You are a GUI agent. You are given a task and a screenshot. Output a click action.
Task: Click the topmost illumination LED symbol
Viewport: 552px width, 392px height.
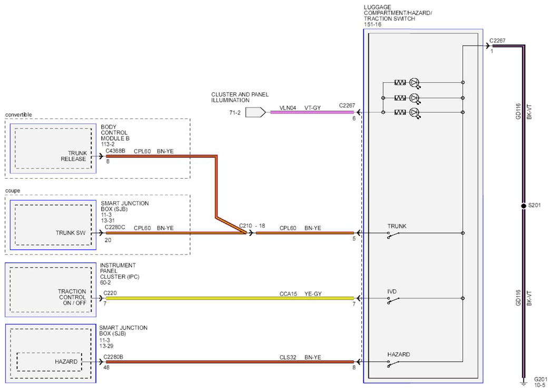416,83
